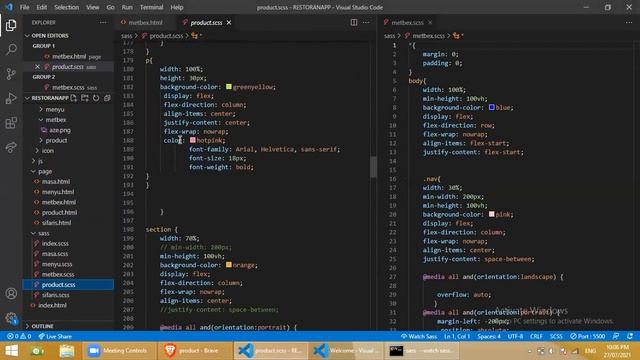The width and height of the screenshot is (640, 360).
Task: Collapse the sass folder
Action: [x=44, y=233]
